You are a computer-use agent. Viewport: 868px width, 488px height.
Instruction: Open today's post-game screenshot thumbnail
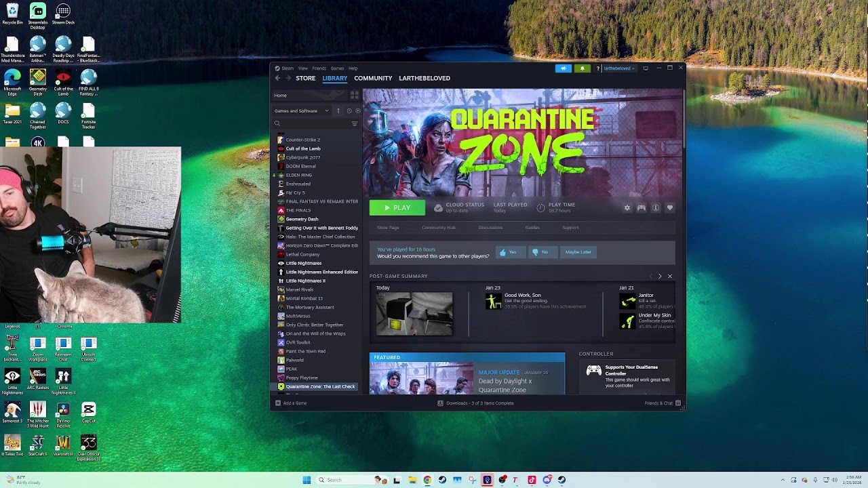pyautogui.click(x=414, y=314)
